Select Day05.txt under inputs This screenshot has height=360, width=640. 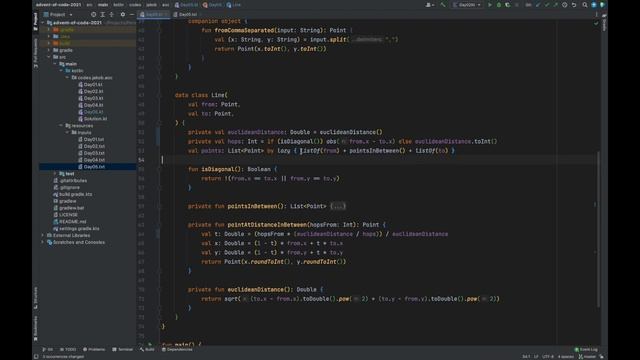pos(94,167)
